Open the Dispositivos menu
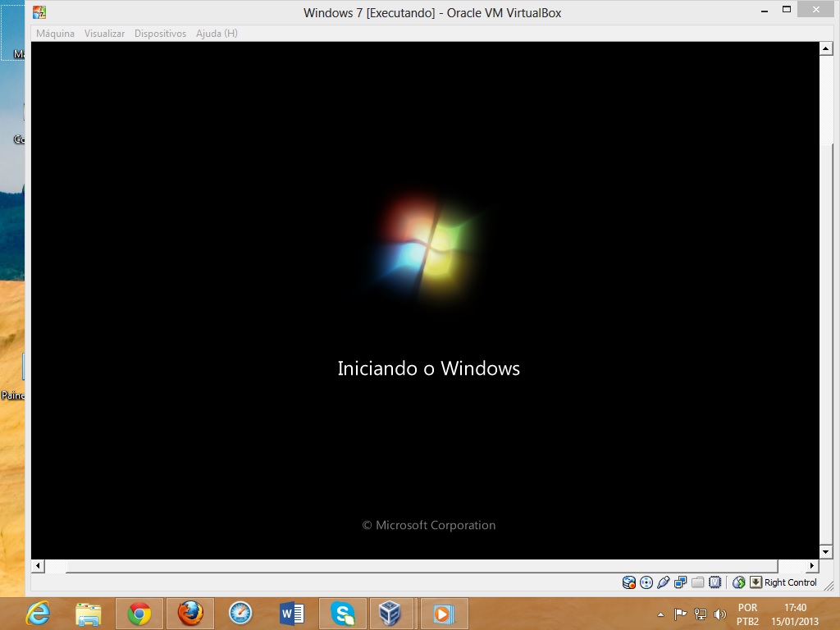Image resolution: width=840 pixels, height=630 pixels. tap(160, 33)
